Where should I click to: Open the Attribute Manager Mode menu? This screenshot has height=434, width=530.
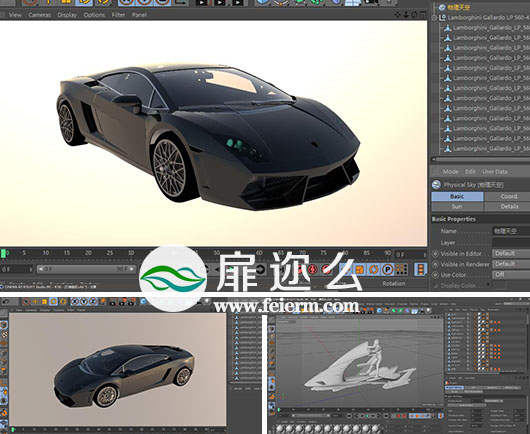(x=450, y=172)
